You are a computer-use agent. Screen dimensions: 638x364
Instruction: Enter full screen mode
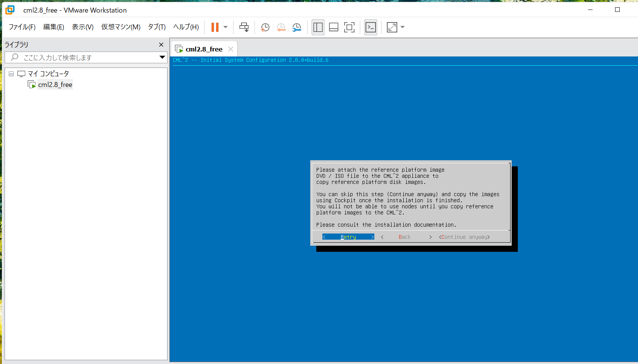pos(349,27)
